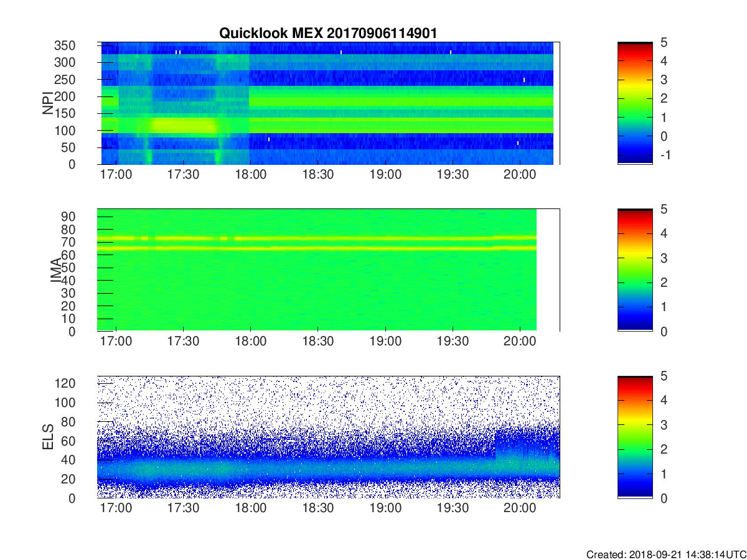Screen dimensions: 747x560
Task: Click the 18:30 label under NPI plot
Action: 318,175
